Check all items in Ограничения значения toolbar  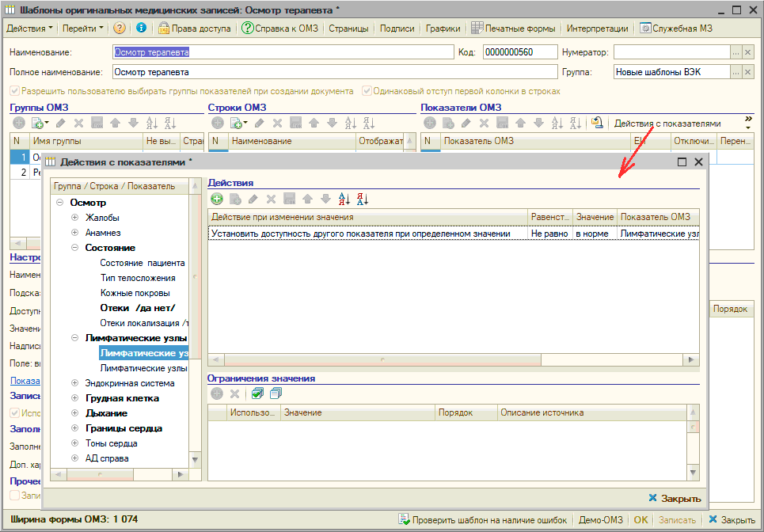(x=257, y=393)
